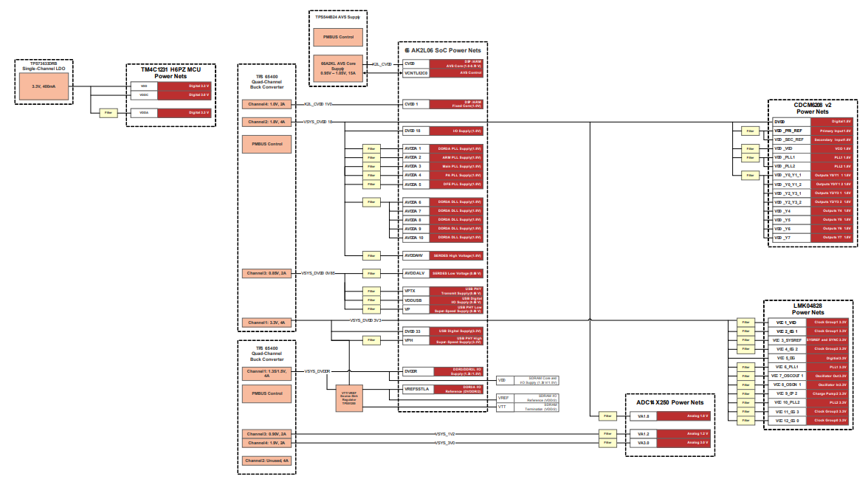The image size is (868, 479).
Task: Click the red Analog 1.2 V label
Action: [x=683, y=434]
